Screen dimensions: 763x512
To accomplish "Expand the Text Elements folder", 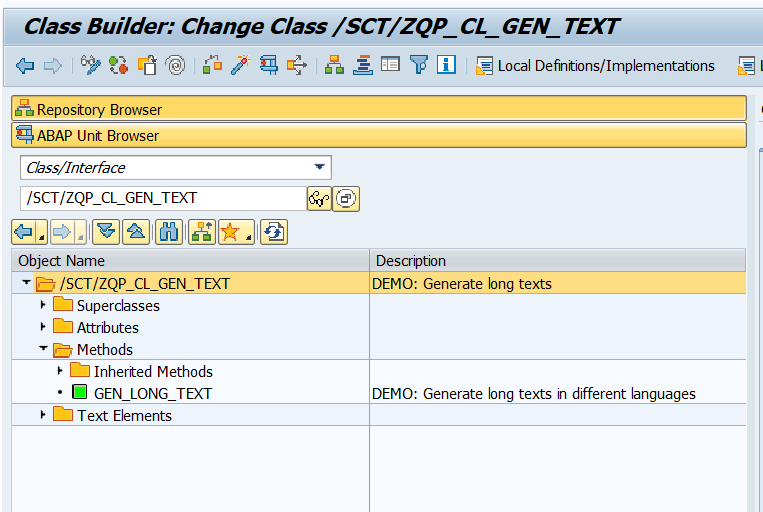I will coord(43,415).
